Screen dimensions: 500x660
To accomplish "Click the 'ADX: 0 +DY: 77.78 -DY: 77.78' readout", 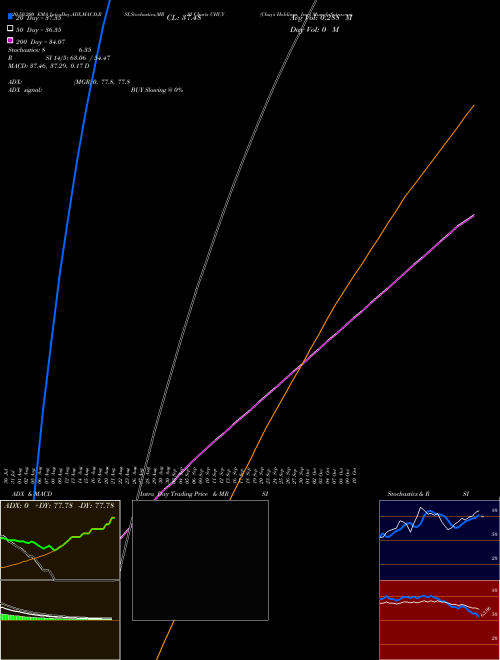I will click(x=59, y=506).
